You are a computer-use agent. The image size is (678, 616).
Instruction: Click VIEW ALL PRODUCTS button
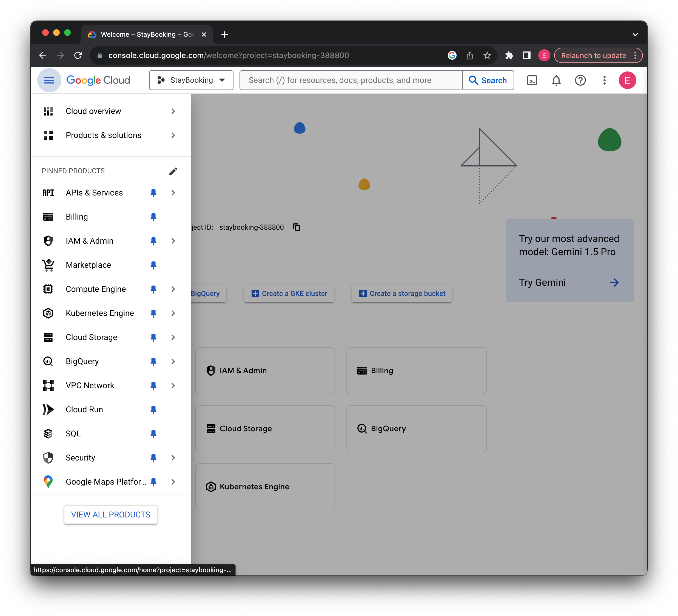(x=111, y=514)
